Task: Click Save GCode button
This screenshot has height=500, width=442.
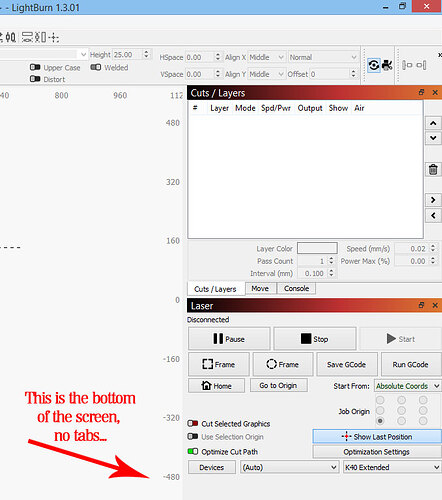Action: tap(347, 364)
